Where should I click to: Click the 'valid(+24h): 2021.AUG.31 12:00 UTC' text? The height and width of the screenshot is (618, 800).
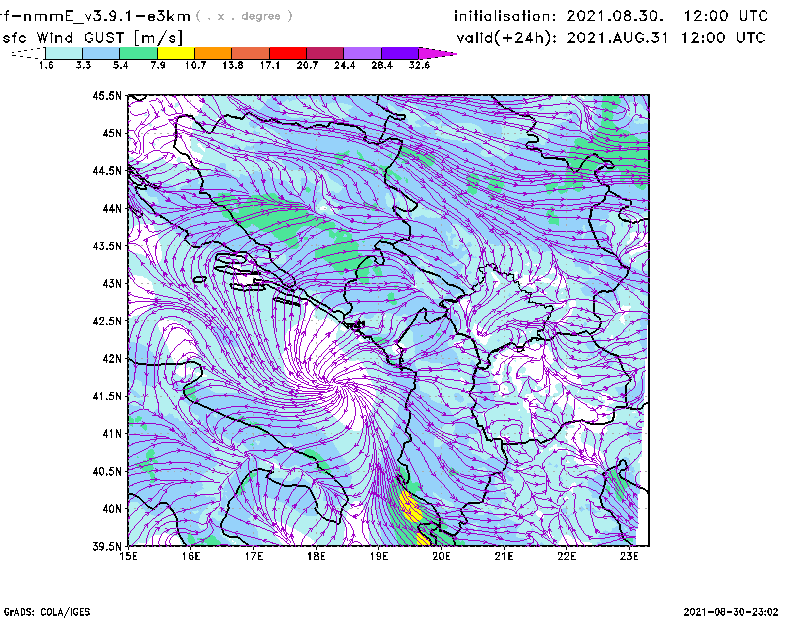[x=611, y=38]
